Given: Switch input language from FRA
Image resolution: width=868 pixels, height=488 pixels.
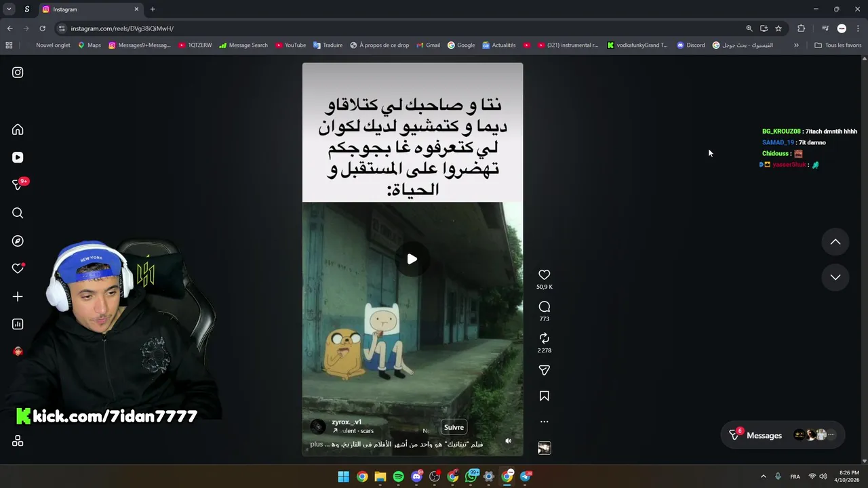Looking at the screenshot, I should point(795,476).
